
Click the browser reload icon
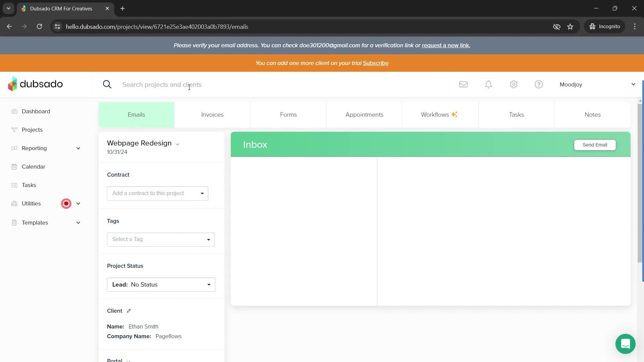[39, 26]
